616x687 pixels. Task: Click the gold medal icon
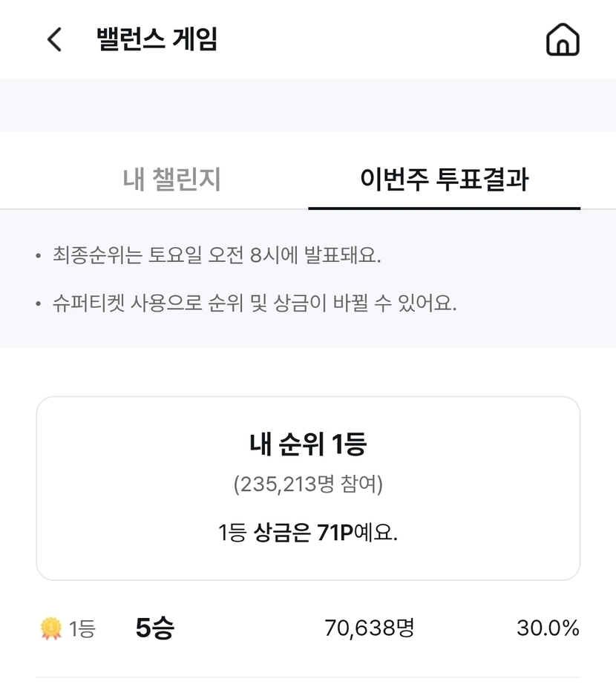[50, 629]
